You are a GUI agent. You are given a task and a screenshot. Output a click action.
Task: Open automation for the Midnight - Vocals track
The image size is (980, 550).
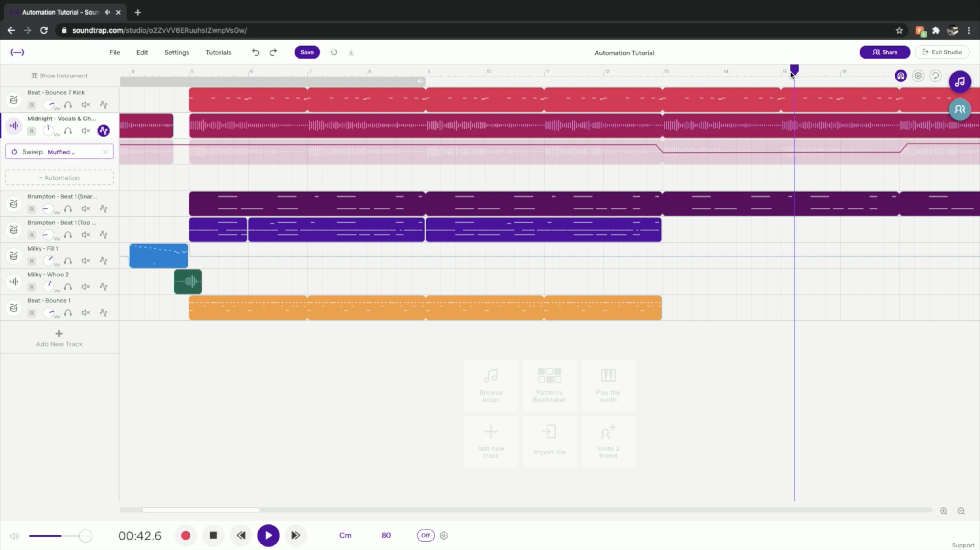(x=104, y=131)
